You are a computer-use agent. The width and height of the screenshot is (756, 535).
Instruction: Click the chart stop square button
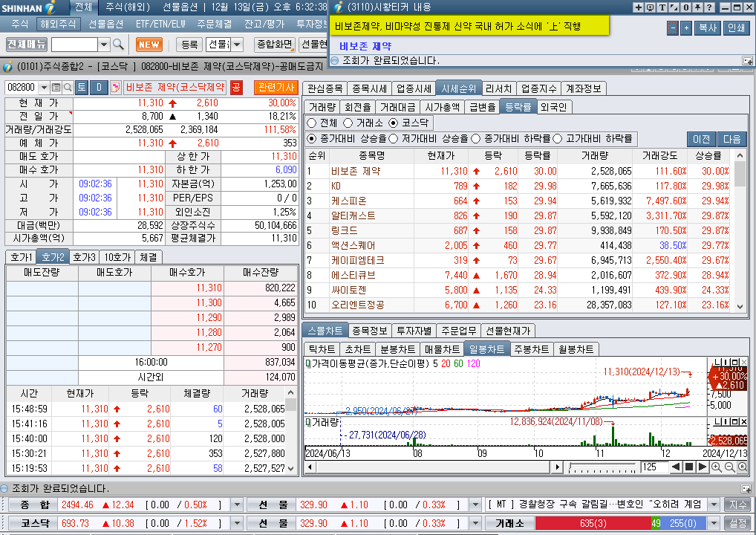coord(689,467)
